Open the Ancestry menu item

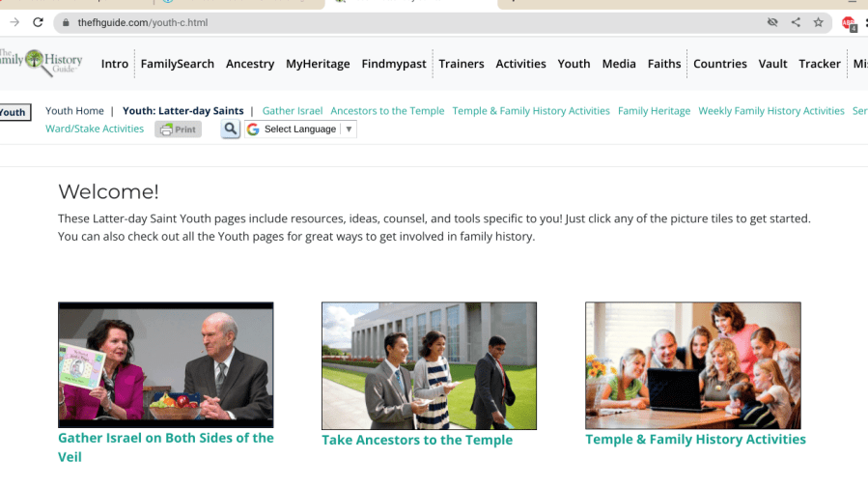point(250,64)
